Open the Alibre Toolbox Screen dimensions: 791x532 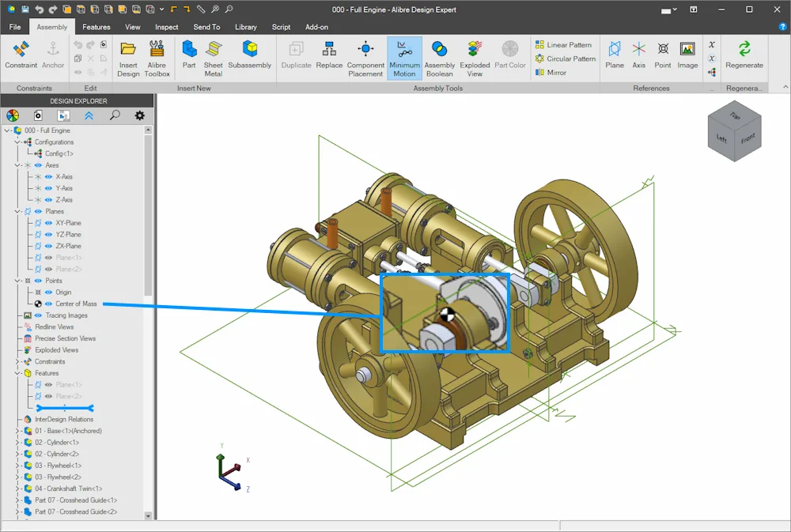click(x=157, y=58)
